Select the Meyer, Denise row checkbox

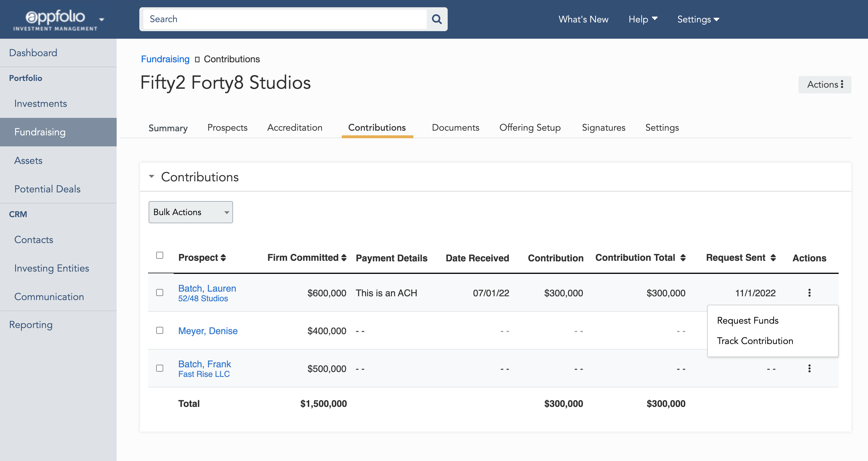point(160,331)
